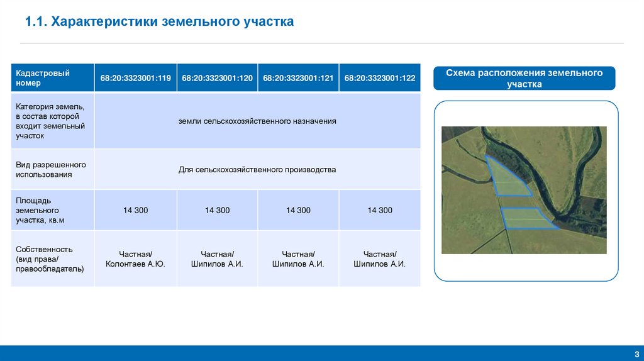Click owner cell "Частная/ Колонтаев А.Ю."
The width and height of the screenshot is (644, 361).
coord(136,258)
